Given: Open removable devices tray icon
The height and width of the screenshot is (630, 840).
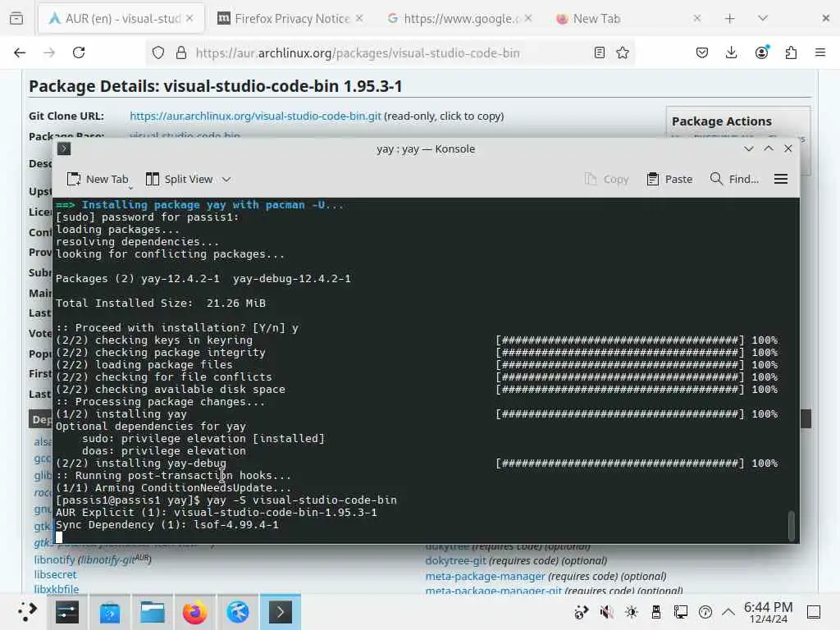Looking at the screenshot, I should point(656,612).
